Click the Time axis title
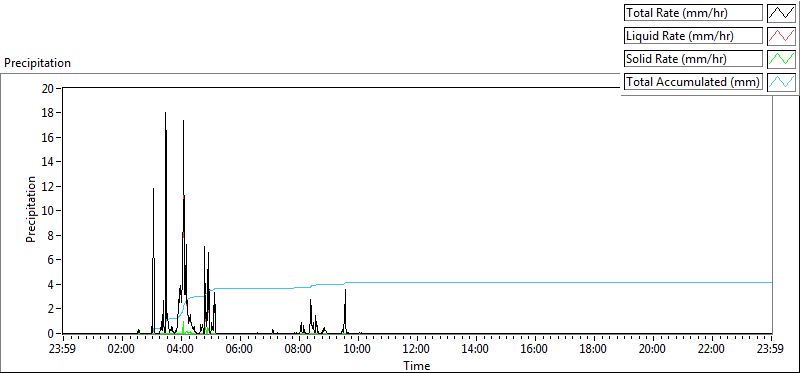The height and width of the screenshot is (373, 800). pyautogui.click(x=417, y=365)
